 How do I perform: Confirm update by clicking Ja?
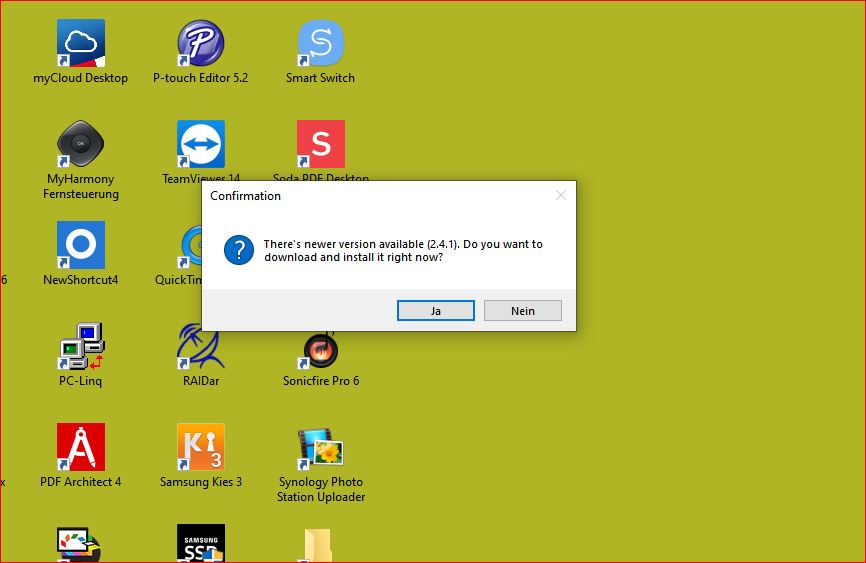[436, 311]
